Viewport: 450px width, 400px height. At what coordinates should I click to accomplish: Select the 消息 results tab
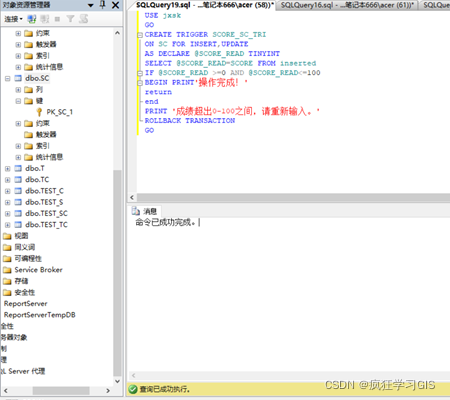[x=145, y=211]
